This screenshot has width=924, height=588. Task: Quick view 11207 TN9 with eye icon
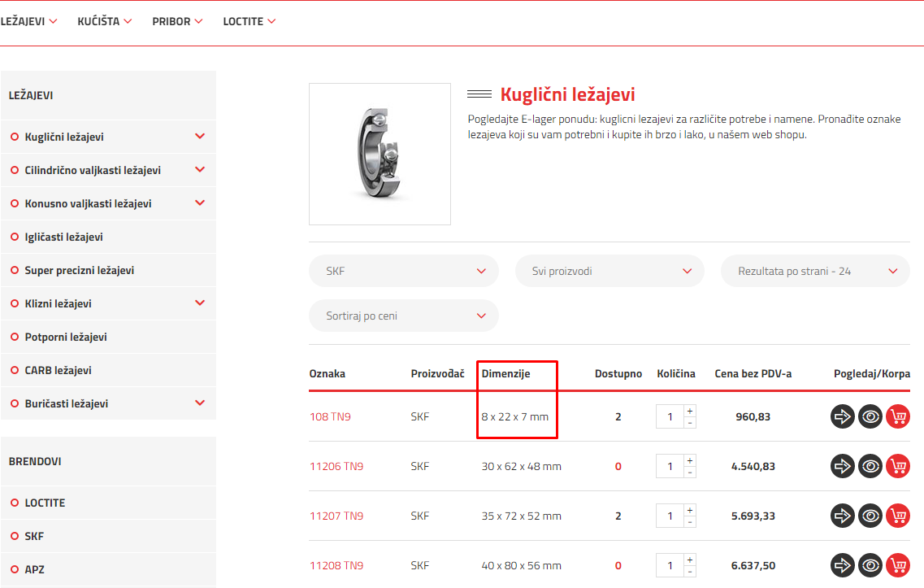(x=870, y=516)
